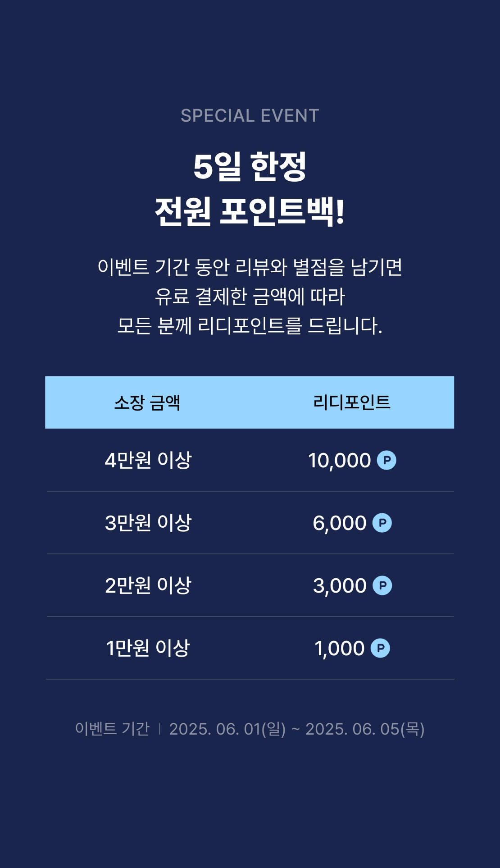Click the 소장 금액 column header

[x=147, y=402]
